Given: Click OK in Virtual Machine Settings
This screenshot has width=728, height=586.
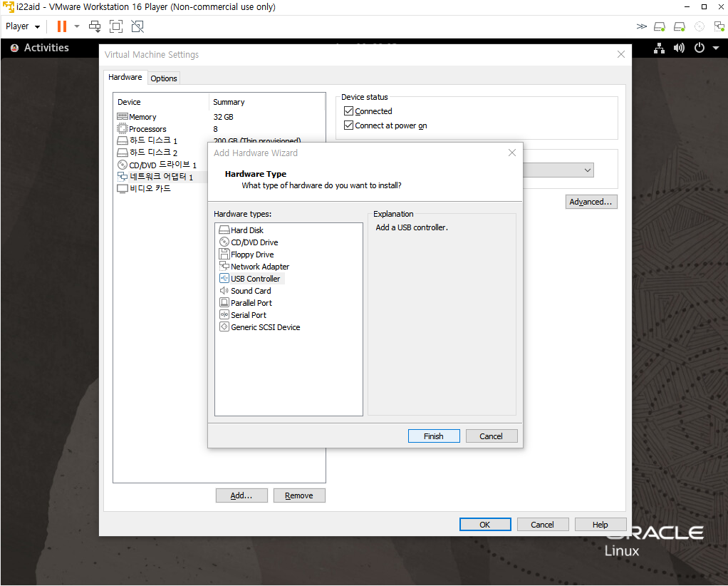Looking at the screenshot, I should click(x=485, y=524).
